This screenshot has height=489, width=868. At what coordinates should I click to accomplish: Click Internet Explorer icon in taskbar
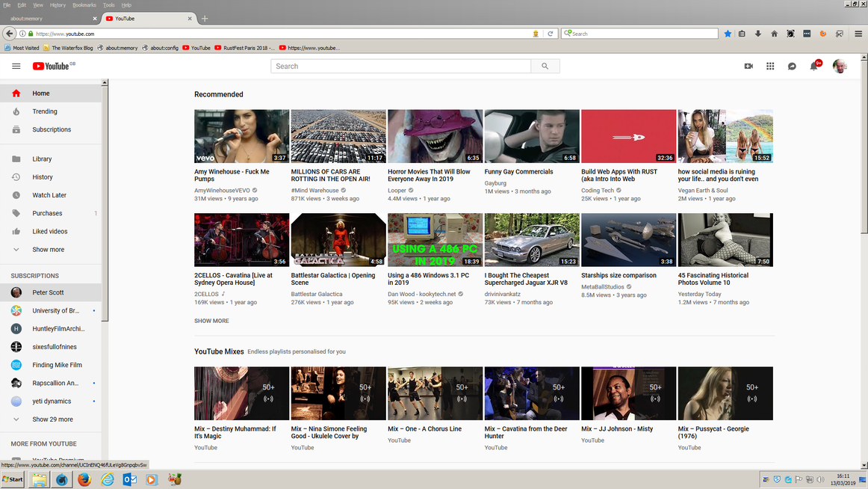(107, 479)
